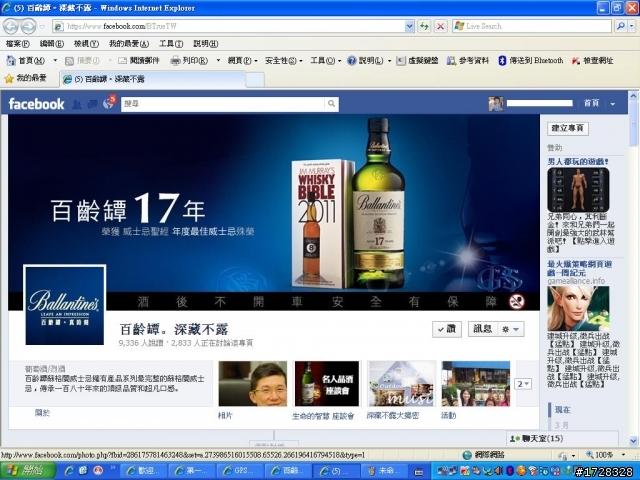Screen dimensions: 640x480
Task: Click the Help question mark icon
Action: coord(352,61)
